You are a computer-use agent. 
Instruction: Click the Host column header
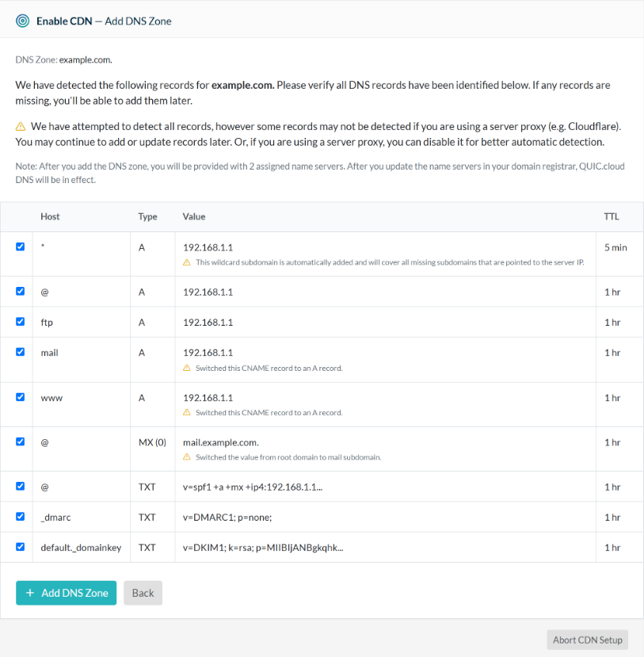point(50,216)
